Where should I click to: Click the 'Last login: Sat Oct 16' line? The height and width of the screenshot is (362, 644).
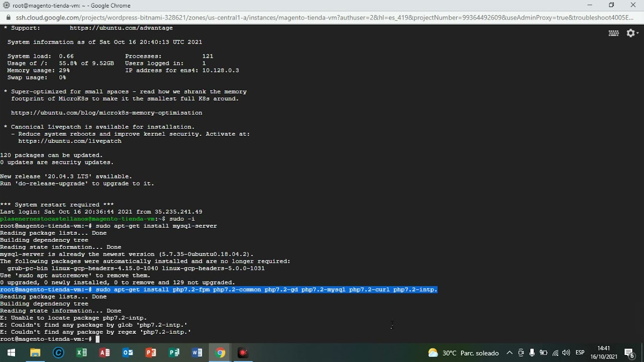click(101, 212)
